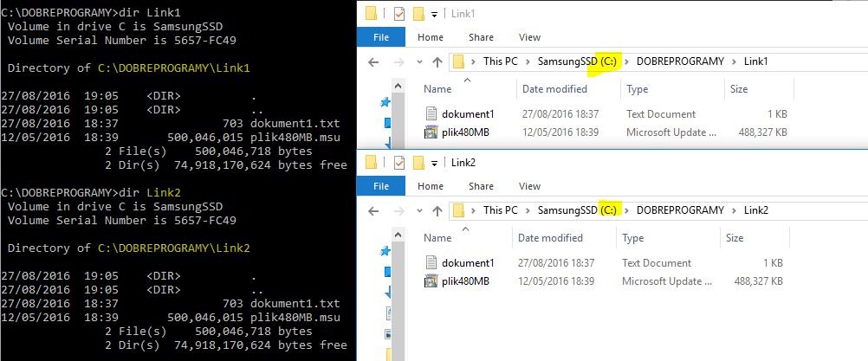Expand the chevron after DOBREPROGRAMY in Link1 address bar
The height and width of the screenshot is (361, 868).
tap(734, 61)
